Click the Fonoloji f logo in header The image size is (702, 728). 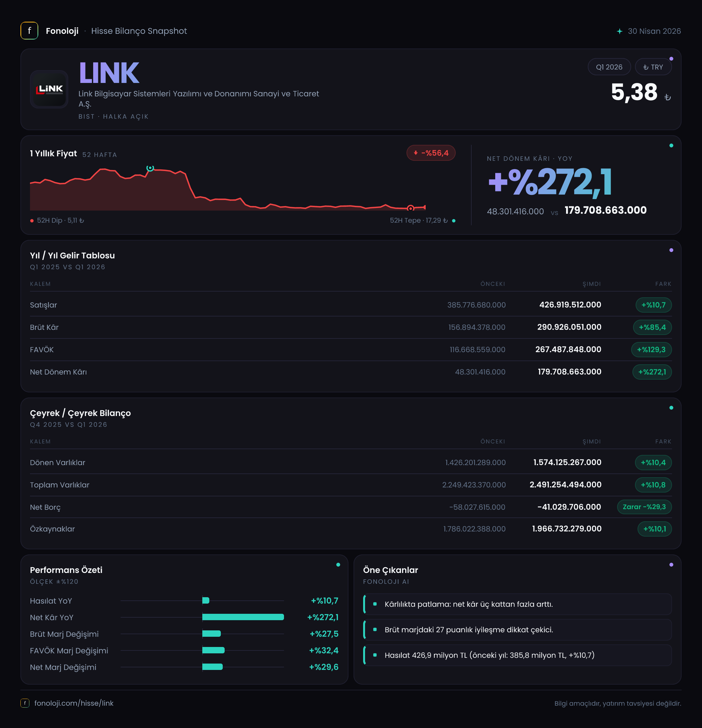coord(29,31)
